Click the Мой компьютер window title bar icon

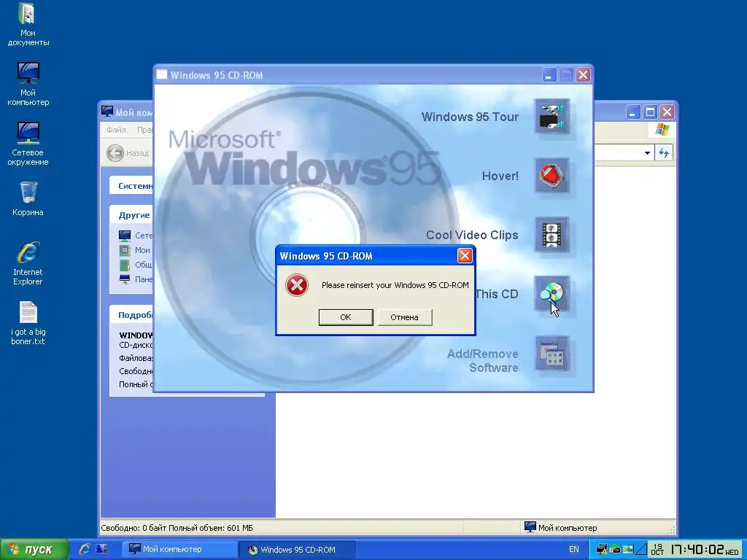[x=107, y=112]
